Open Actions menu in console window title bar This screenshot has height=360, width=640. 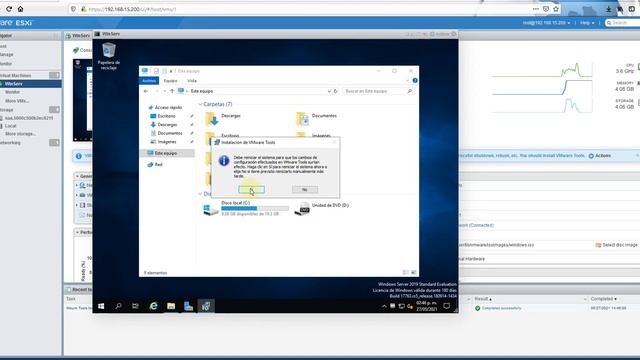(x=440, y=34)
